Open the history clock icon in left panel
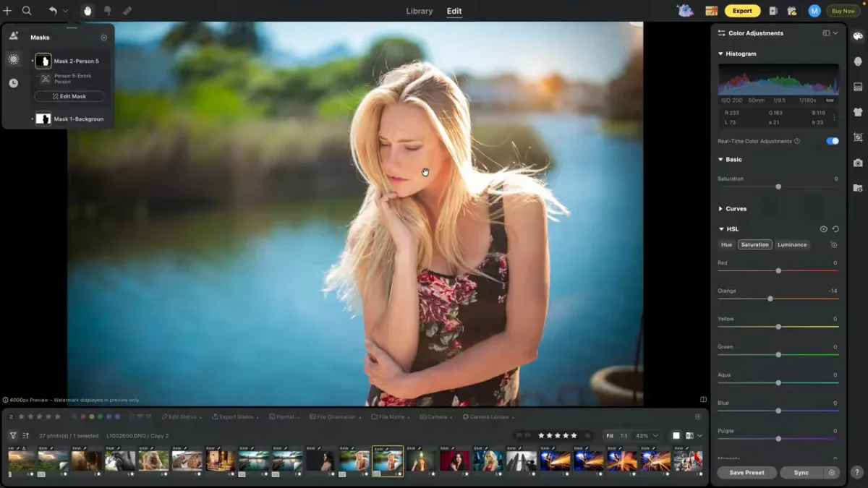 click(14, 83)
